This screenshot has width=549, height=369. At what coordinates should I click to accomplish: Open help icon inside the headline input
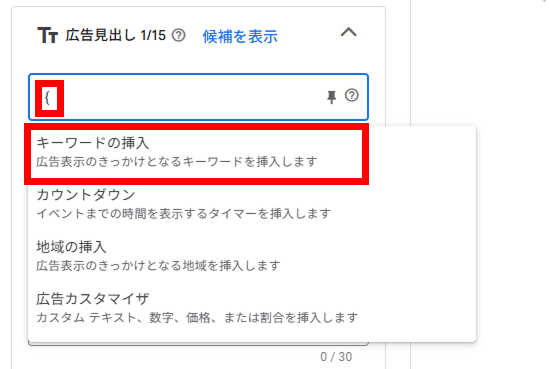point(352,95)
